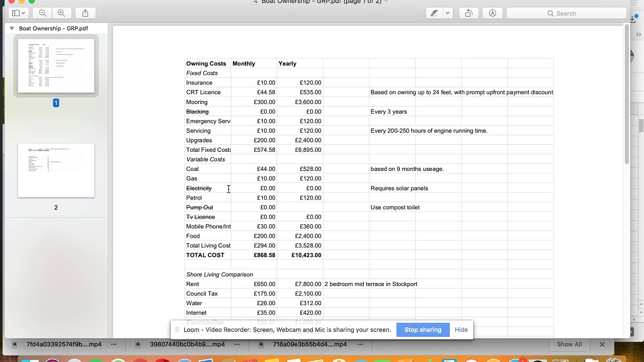Click the 'Mooring' row label
Screen dimensions: 644x362
pos(197,102)
